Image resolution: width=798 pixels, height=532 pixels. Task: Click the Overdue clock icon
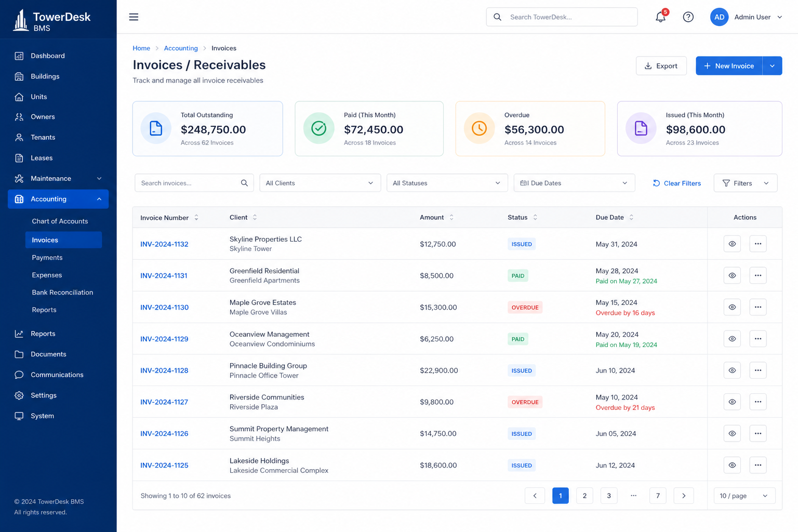(x=479, y=128)
